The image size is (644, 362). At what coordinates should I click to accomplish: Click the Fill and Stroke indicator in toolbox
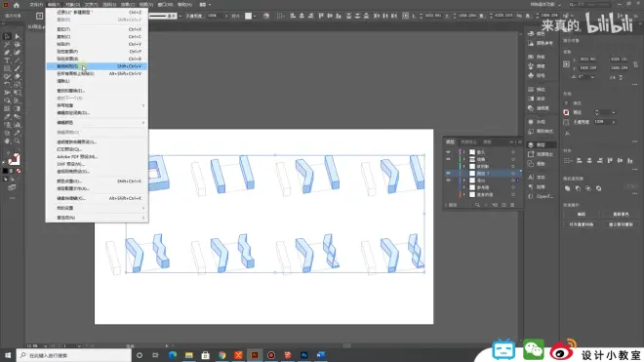pyautogui.click(x=14, y=159)
